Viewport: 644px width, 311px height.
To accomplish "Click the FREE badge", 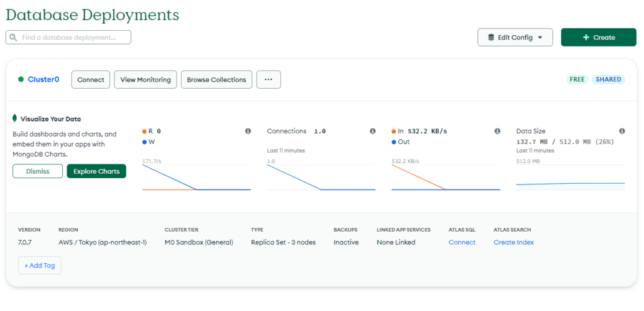I will (x=577, y=79).
